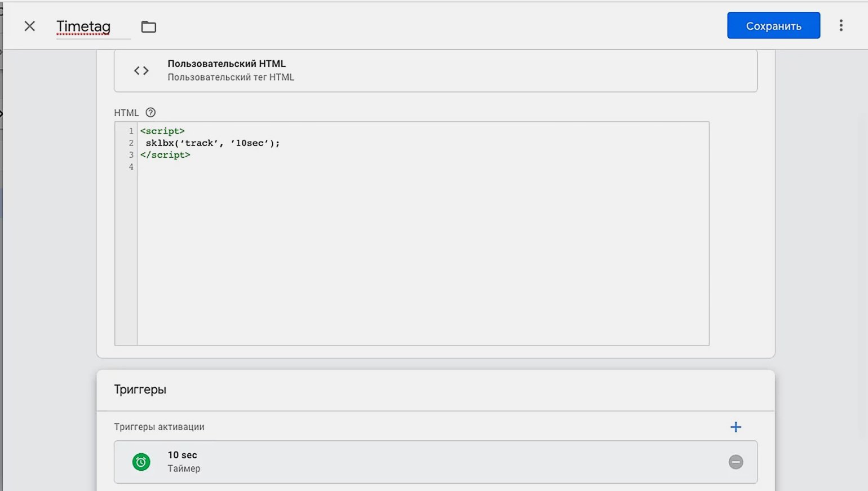Viewport: 868px width, 491px height.
Task: Open the HTML help question mark
Action: [x=150, y=112]
